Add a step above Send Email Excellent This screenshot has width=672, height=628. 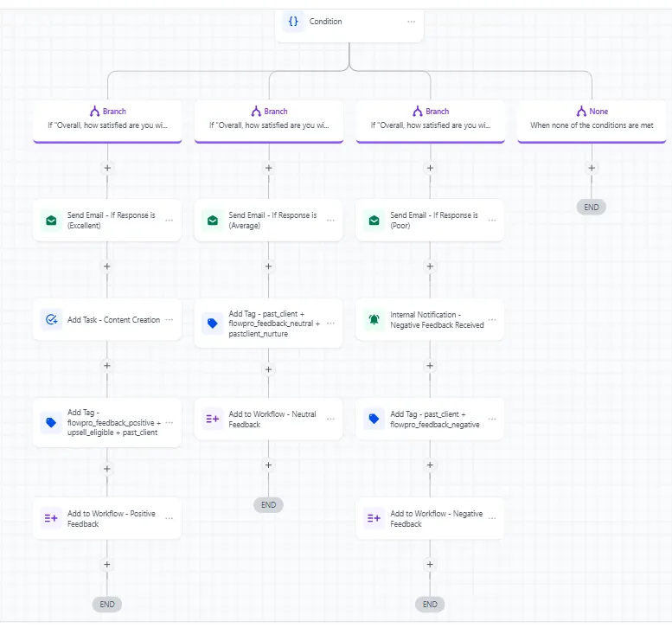click(x=107, y=168)
